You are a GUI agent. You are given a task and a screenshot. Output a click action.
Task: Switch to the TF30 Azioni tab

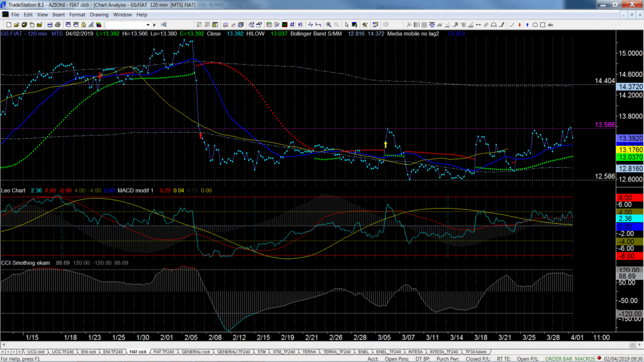tap(475, 352)
